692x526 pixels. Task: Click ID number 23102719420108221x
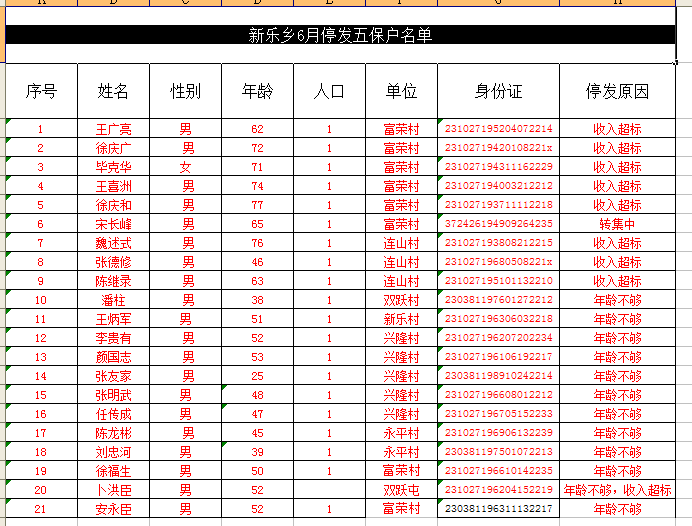(x=498, y=147)
